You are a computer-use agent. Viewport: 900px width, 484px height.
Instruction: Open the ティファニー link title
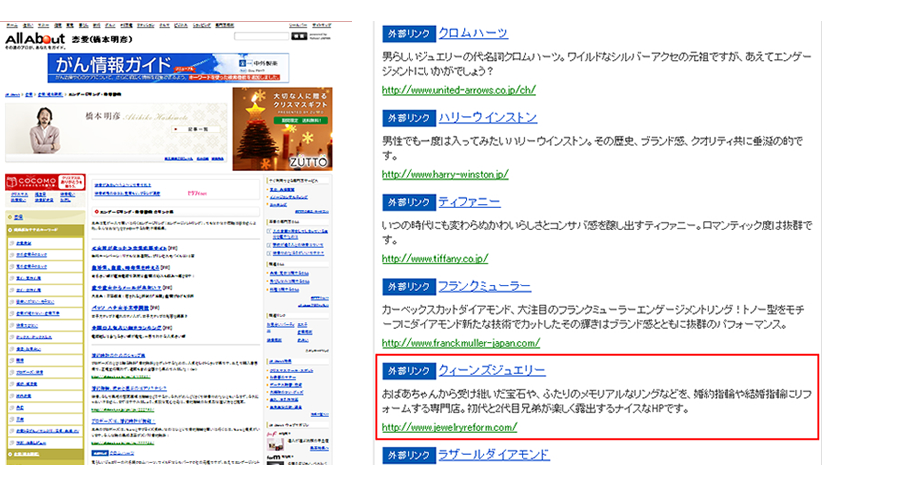tap(469, 202)
